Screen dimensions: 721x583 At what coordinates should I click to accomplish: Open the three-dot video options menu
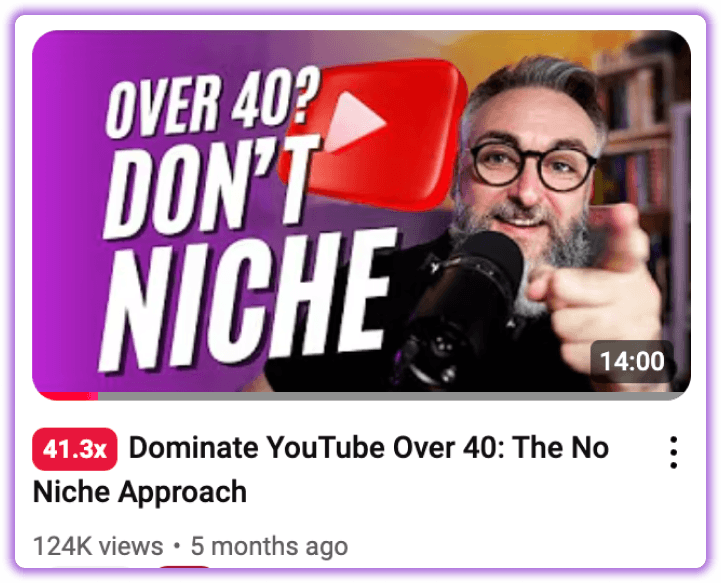tap(673, 452)
